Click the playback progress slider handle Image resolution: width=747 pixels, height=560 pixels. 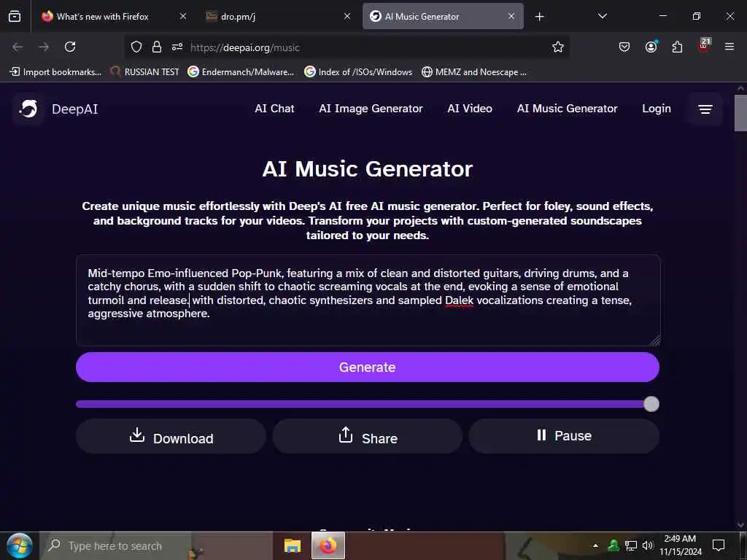coord(651,404)
